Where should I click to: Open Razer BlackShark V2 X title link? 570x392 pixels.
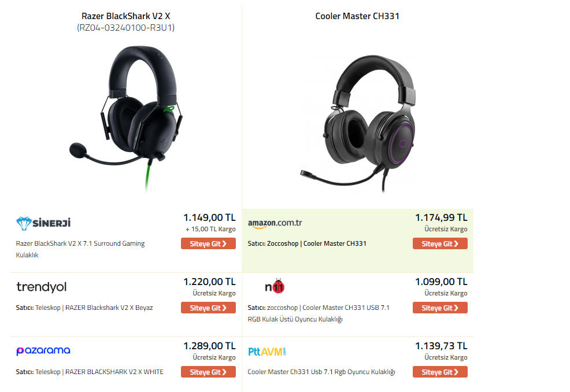[x=126, y=16]
